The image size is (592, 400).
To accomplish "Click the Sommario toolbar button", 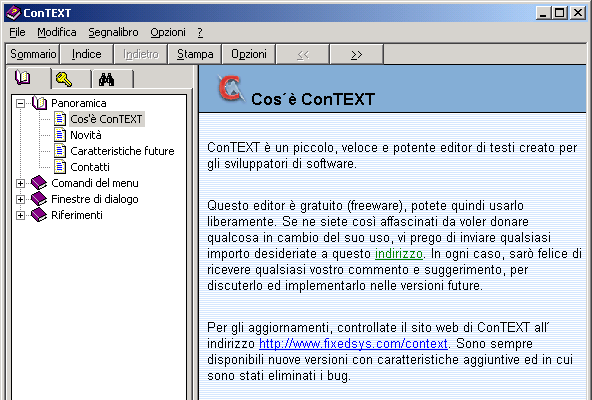I will [33, 54].
